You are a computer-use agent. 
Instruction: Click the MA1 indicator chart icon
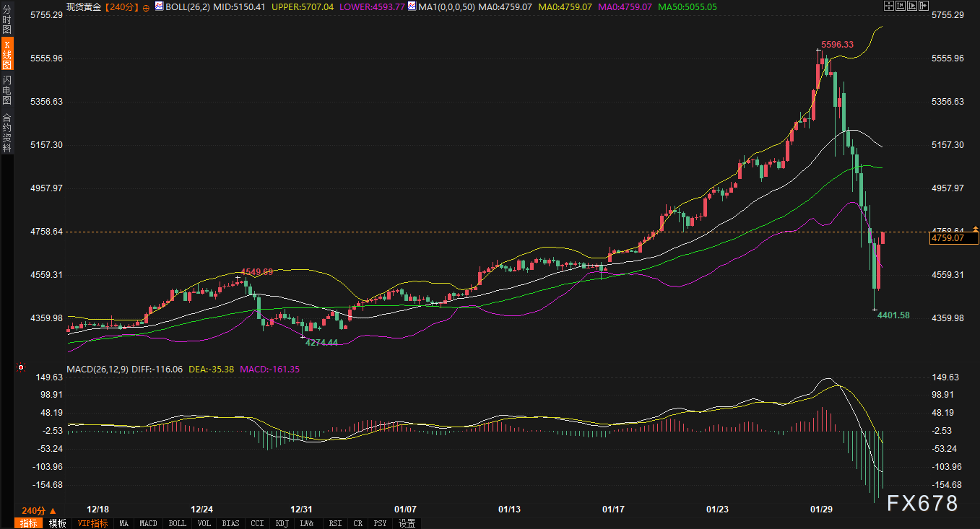(x=412, y=6)
